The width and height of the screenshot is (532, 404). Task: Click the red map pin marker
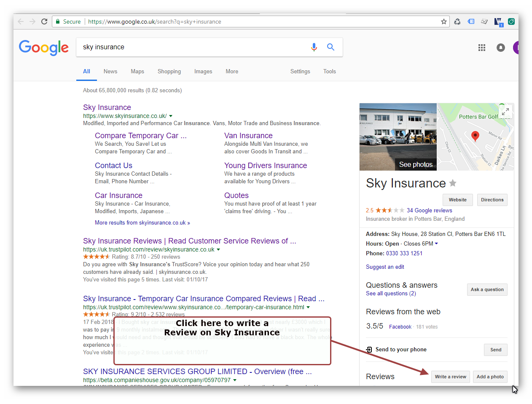point(475,136)
